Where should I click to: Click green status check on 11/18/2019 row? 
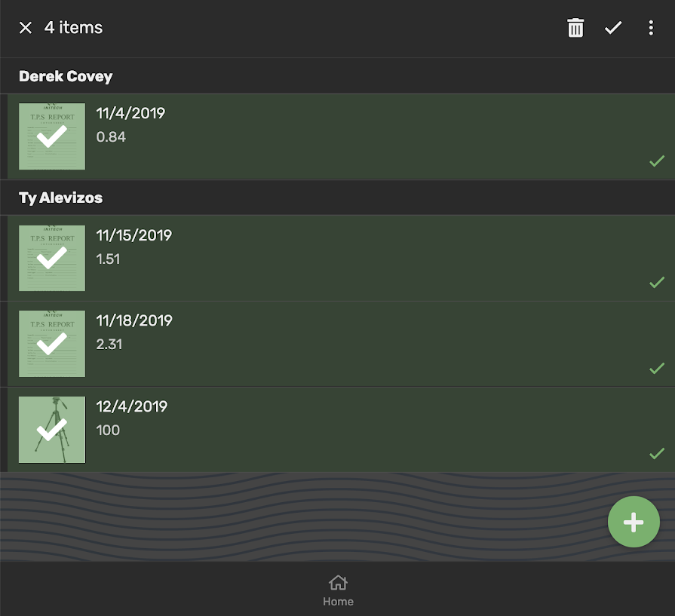tap(657, 368)
